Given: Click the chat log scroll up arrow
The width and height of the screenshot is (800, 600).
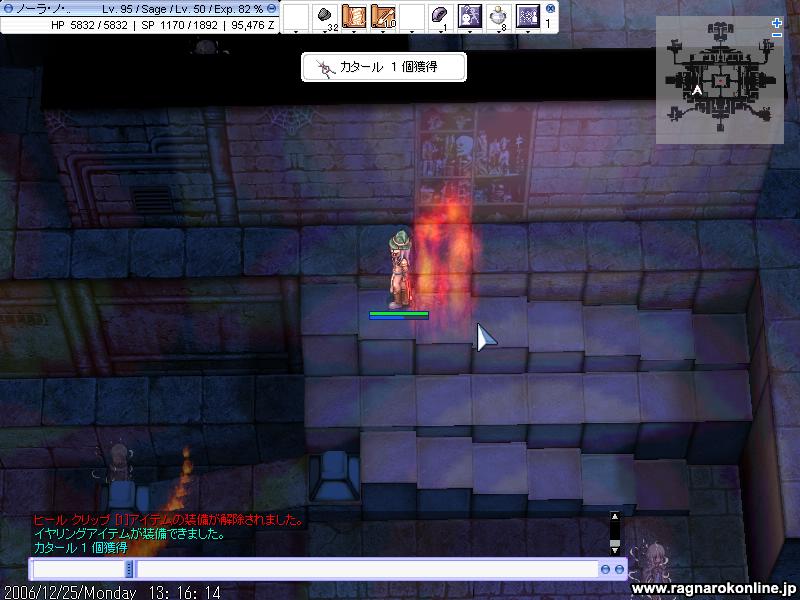Looking at the screenshot, I should [x=615, y=516].
